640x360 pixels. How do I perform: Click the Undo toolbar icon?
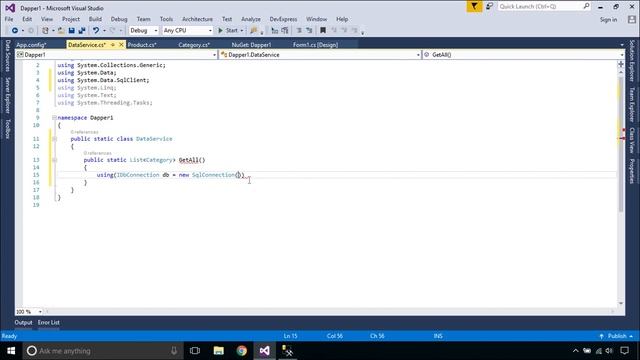tap(96, 31)
